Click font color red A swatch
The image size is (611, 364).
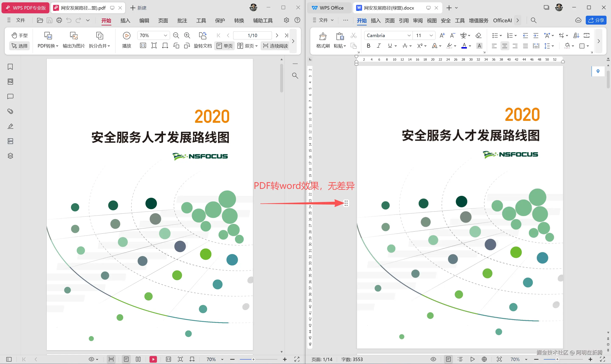(x=464, y=46)
